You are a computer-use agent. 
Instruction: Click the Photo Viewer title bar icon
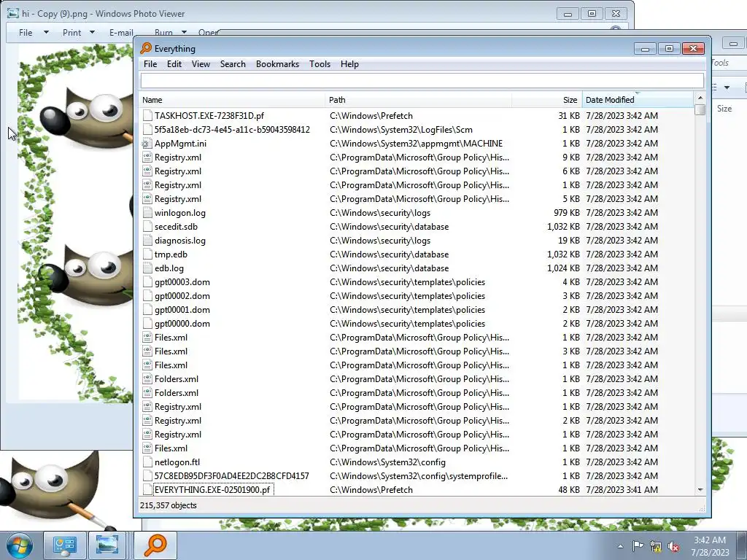click(x=13, y=13)
